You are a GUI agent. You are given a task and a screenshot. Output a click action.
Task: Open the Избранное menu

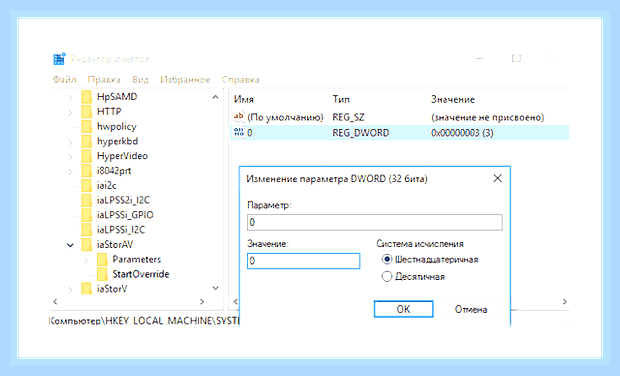(x=185, y=79)
